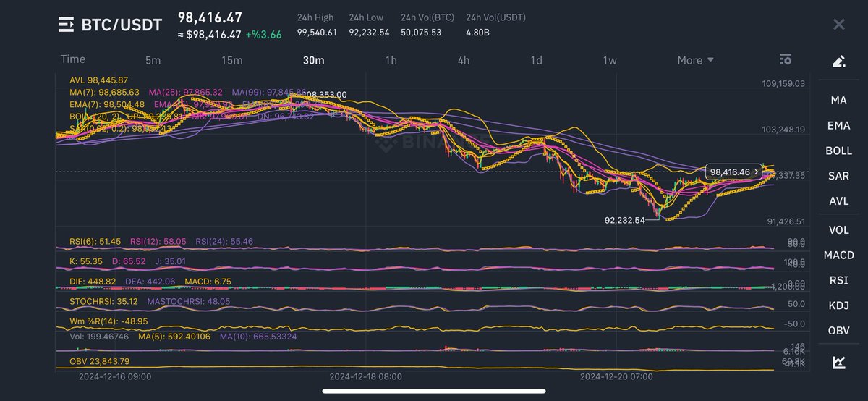The width and height of the screenshot is (868, 401).
Task: Toggle the OBV sub-indicator
Action: pos(838,331)
